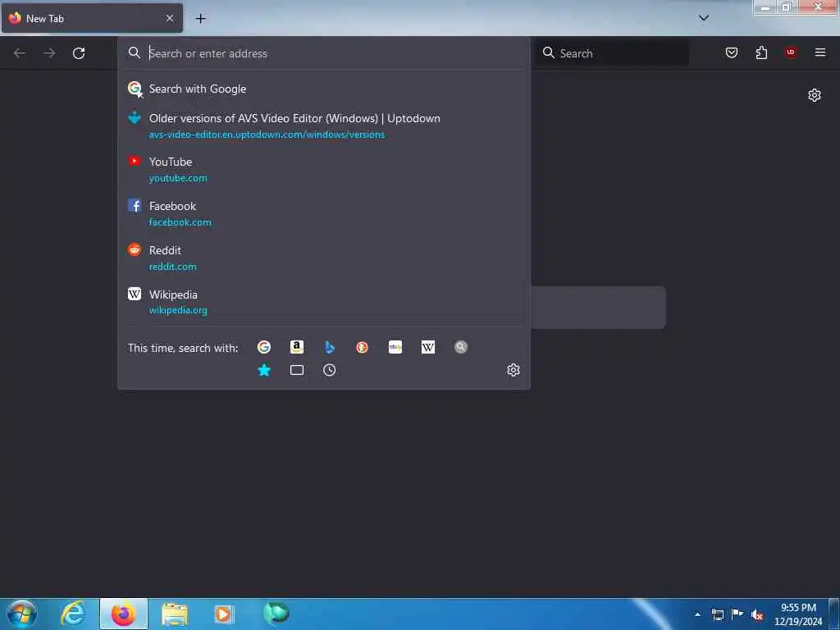
Task: Open the list all tabs chevron
Action: [704, 18]
